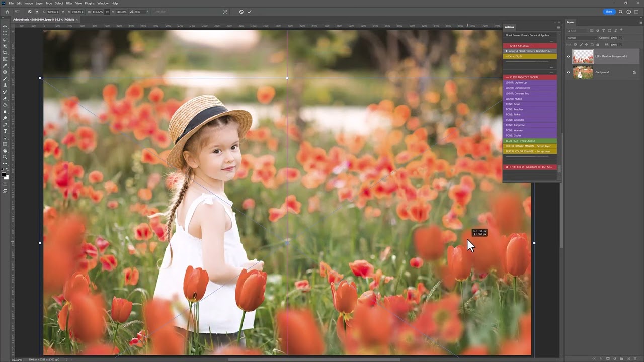Image resolution: width=644 pixels, height=362 pixels.
Task: Filter layers by type (T) icon
Action: [x=604, y=31]
